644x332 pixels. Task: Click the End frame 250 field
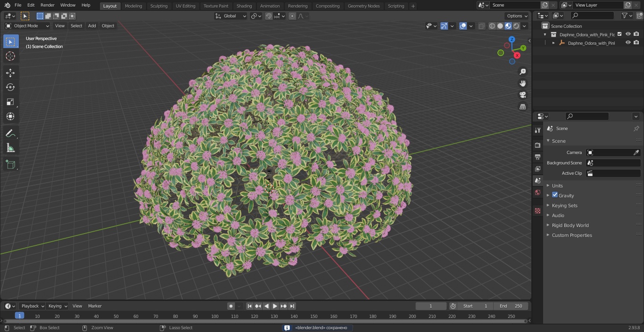(x=511, y=306)
